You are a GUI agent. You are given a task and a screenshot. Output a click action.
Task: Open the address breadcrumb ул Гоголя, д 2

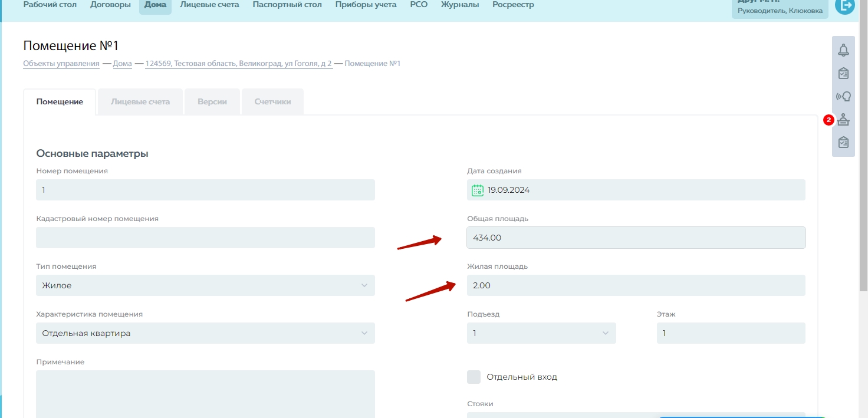239,64
